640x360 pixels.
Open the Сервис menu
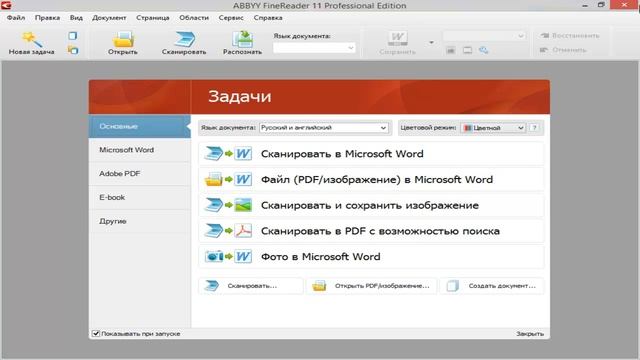coord(231,18)
